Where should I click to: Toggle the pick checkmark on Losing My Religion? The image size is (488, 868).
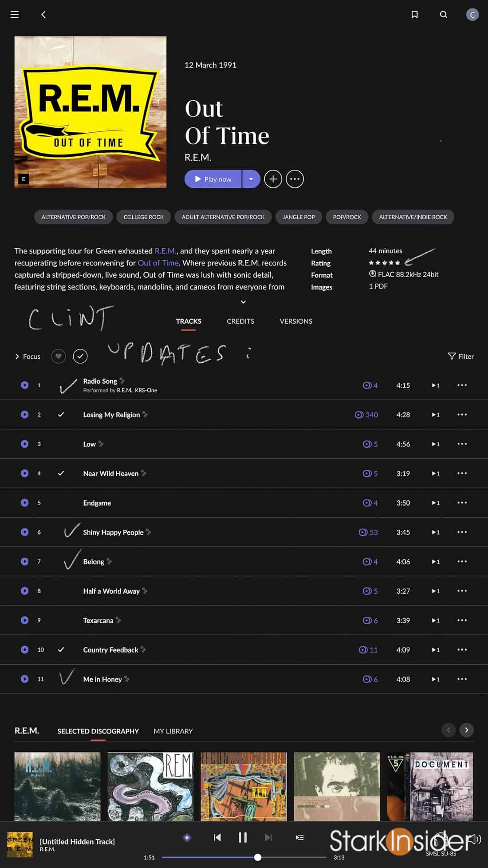point(61,415)
